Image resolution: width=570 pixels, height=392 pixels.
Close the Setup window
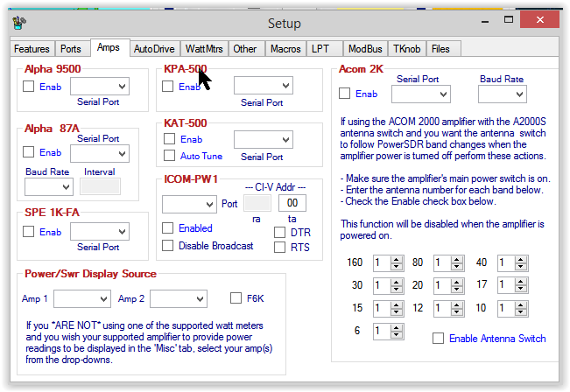540,19
